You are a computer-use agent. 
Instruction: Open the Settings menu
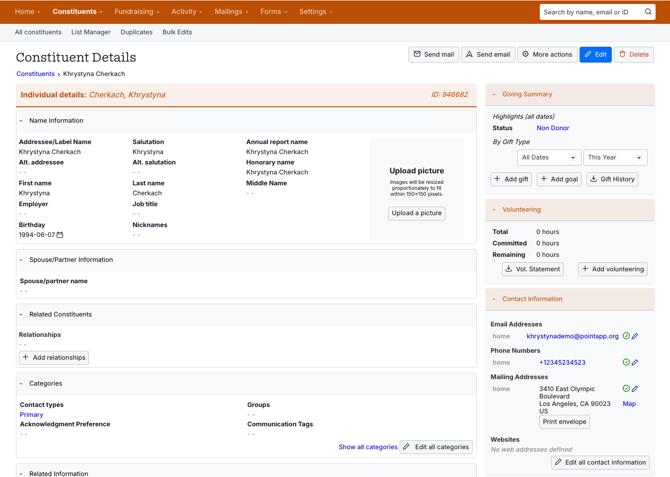315,12
